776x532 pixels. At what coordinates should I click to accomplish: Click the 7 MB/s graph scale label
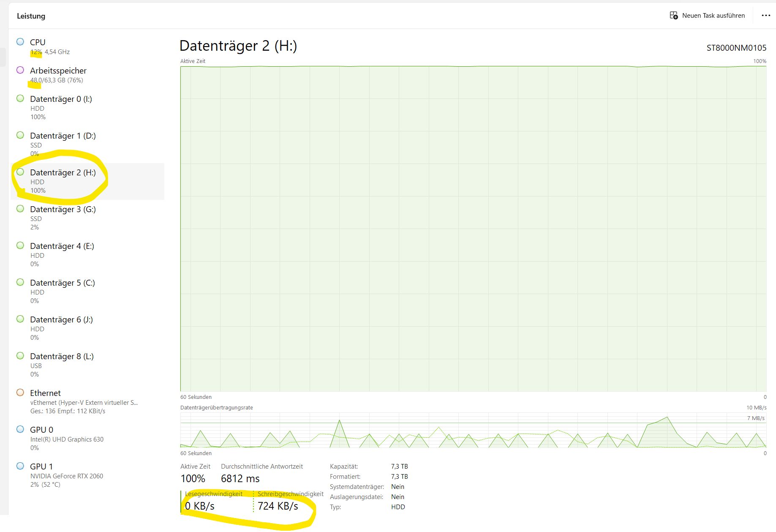click(756, 418)
